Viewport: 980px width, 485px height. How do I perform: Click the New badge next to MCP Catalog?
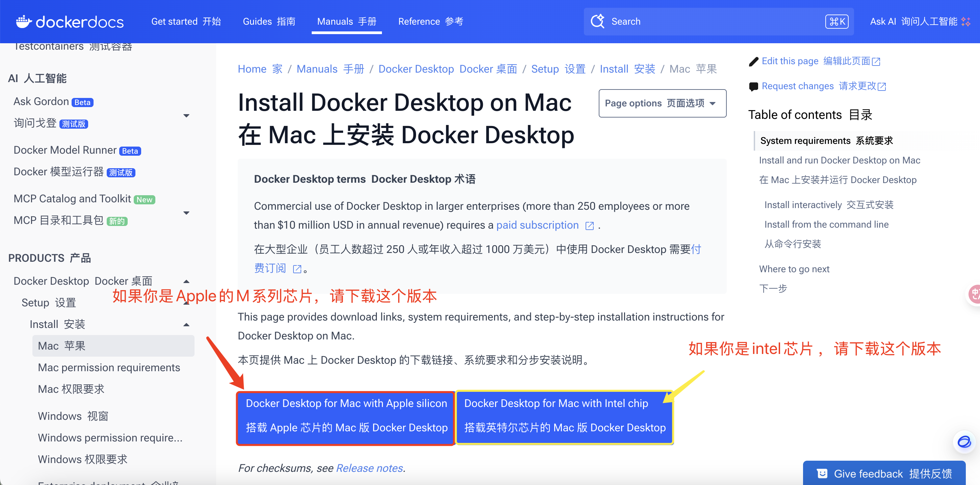click(x=145, y=200)
